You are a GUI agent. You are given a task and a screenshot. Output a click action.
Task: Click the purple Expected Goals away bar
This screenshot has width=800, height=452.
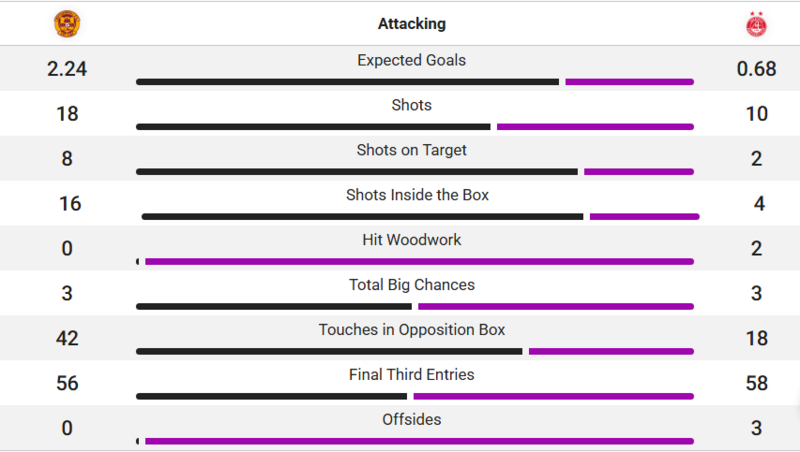pyautogui.click(x=629, y=82)
